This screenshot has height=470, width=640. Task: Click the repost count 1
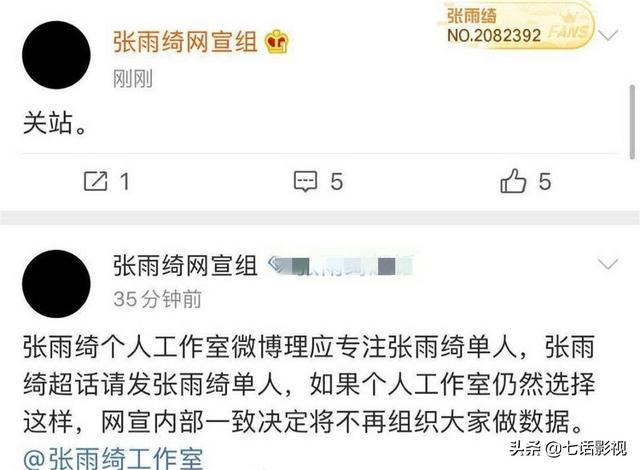[x=125, y=182]
